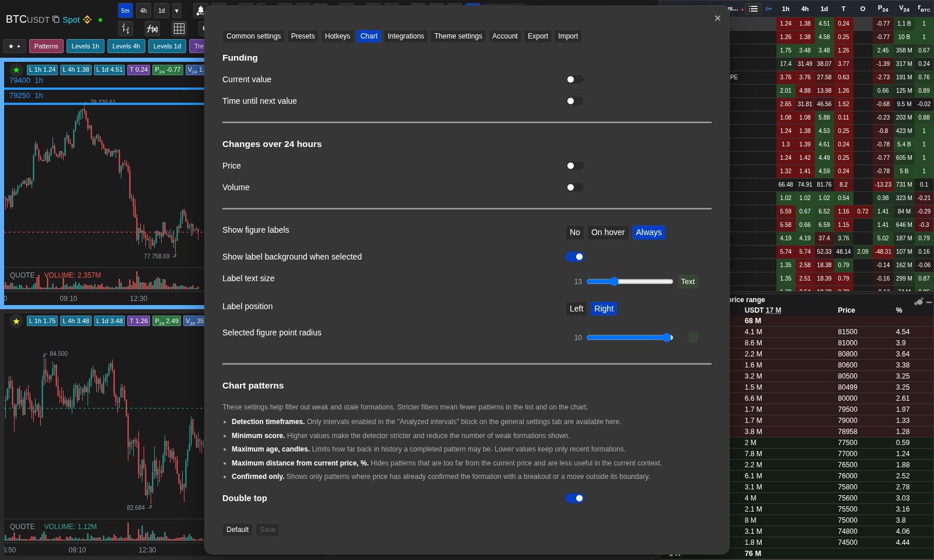The height and width of the screenshot is (560, 934).
Task: Open the list view icon in screener header
Action: point(754,9)
